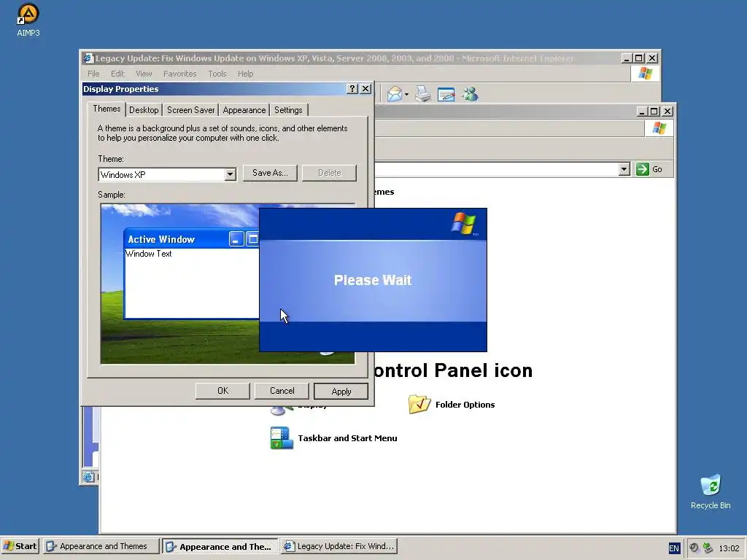Click the Save As... button
The image size is (747, 560).
pos(270,173)
